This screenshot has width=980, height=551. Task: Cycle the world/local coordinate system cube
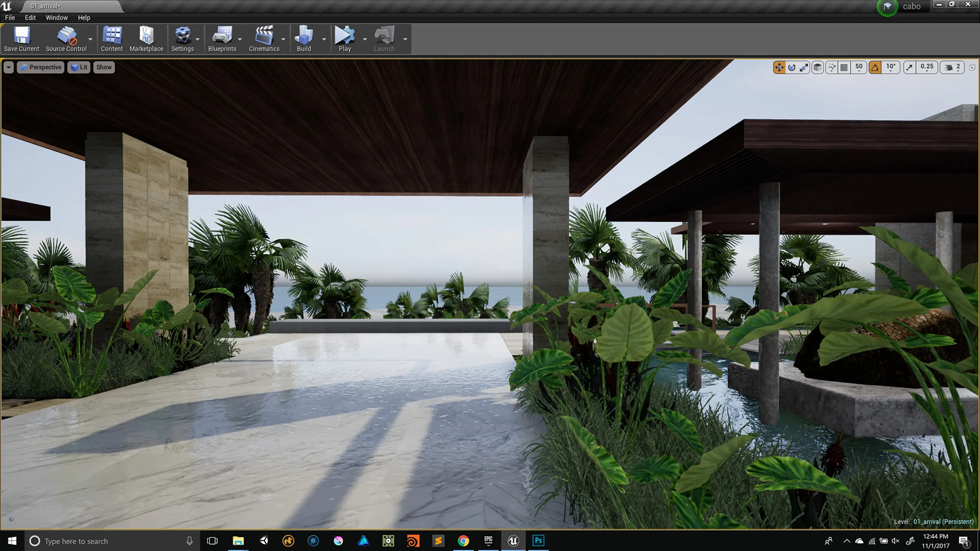click(818, 67)
